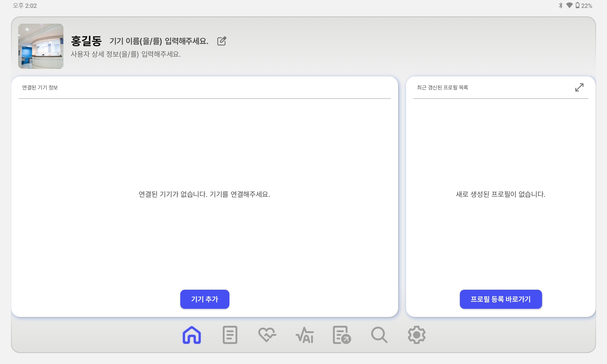
Task: Edit the device name with pencil icon
Action: pyautogui.click(x=222, y=41)
